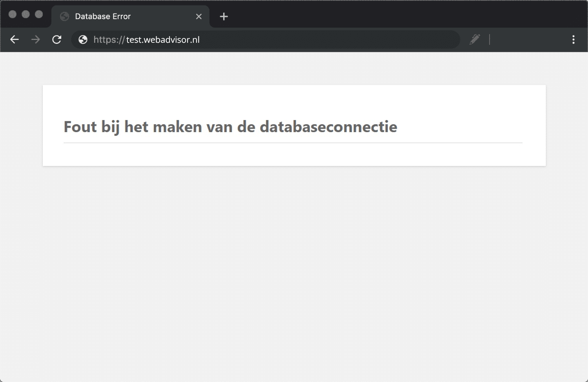Close the Database Error tab
The width and height of the screenshot is (588, 382).
[198, 16]
